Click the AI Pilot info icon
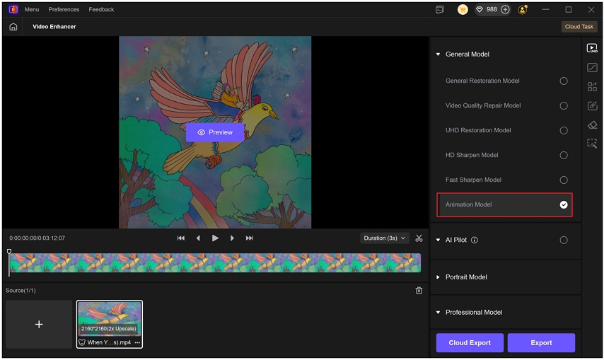 [474, 240]
